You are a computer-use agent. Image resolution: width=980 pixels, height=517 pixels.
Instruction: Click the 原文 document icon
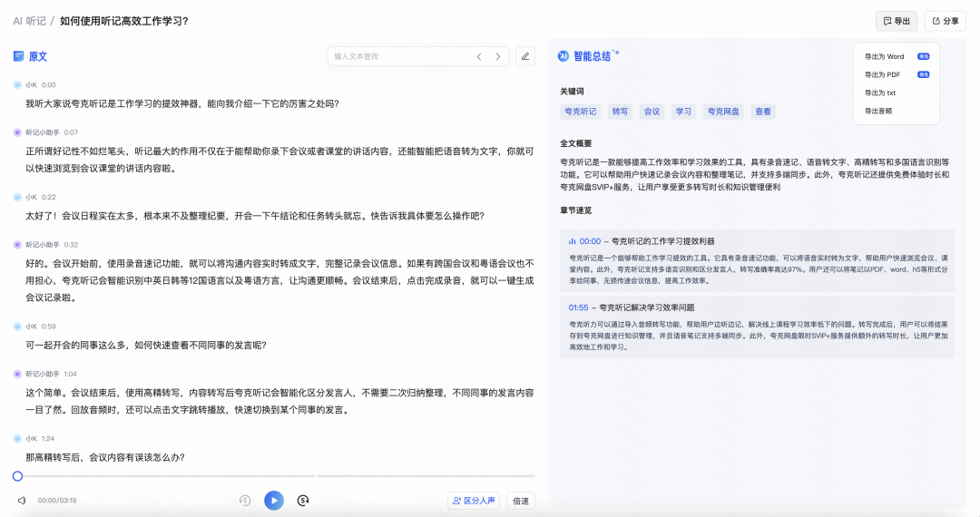point(19,56)
